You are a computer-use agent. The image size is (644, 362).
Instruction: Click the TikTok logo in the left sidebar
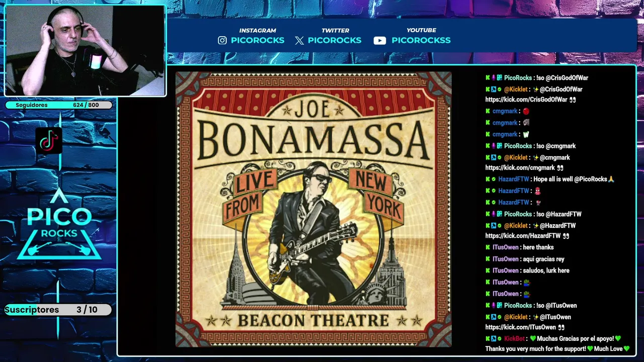click(49, 140)
